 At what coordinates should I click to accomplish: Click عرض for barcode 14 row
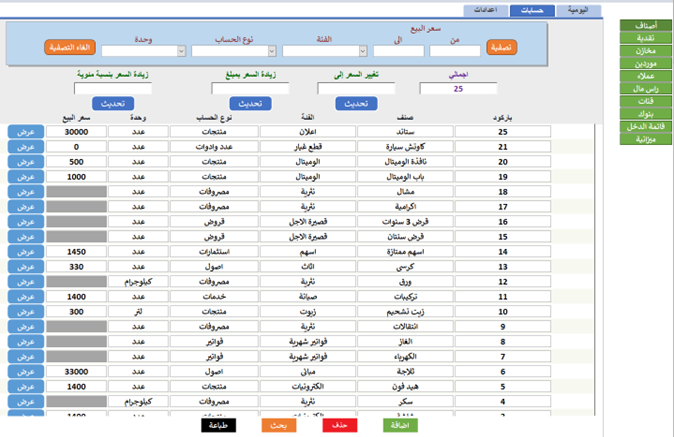(26, 252)
